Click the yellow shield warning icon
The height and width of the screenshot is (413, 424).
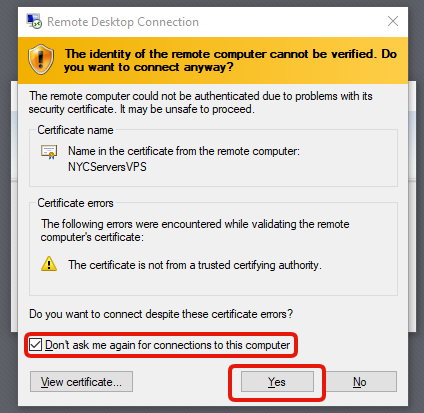tap(41, 59)
